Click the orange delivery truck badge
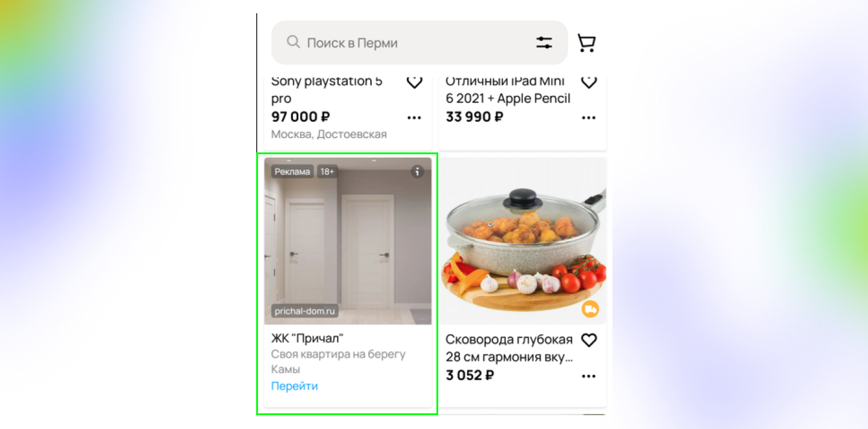Screen dimensions: 868x429 click(x=590, y=309)
